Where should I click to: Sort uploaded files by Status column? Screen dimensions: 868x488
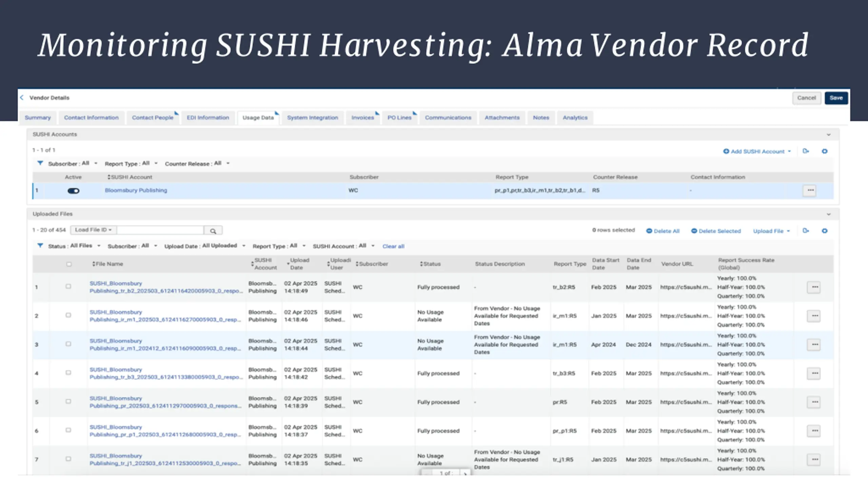(430, 264)
